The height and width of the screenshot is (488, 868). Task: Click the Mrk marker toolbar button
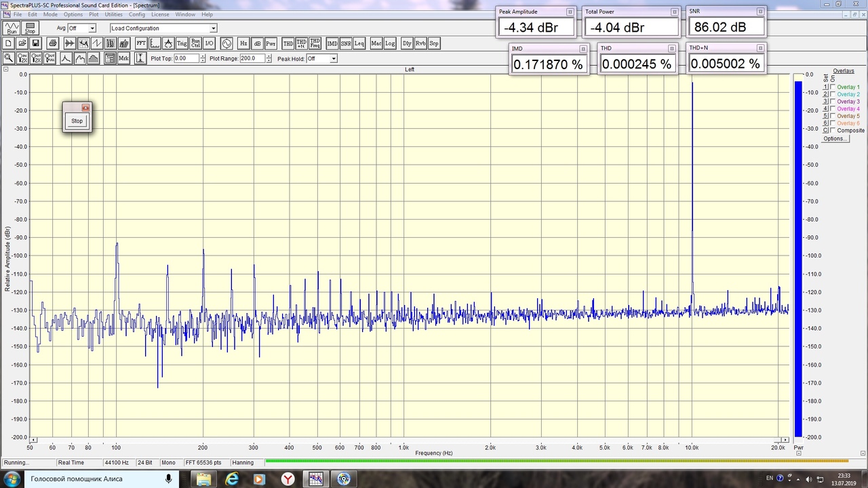click(x=123, y=59)
